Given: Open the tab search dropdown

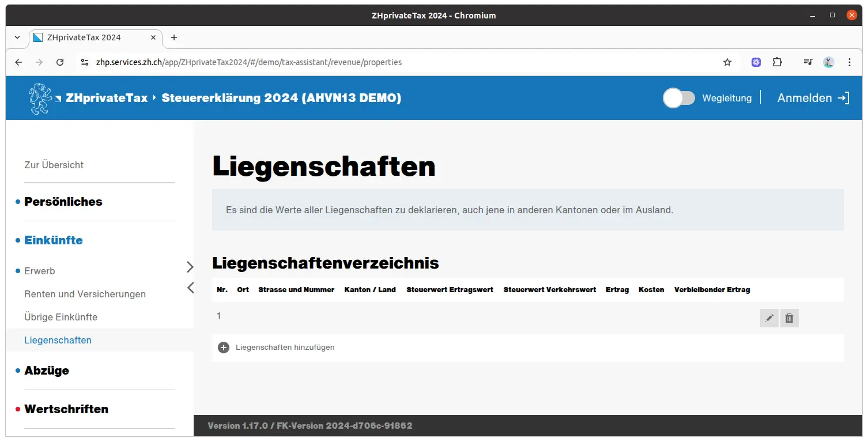Looking at the screenshot, I should (x=17, y=37).
